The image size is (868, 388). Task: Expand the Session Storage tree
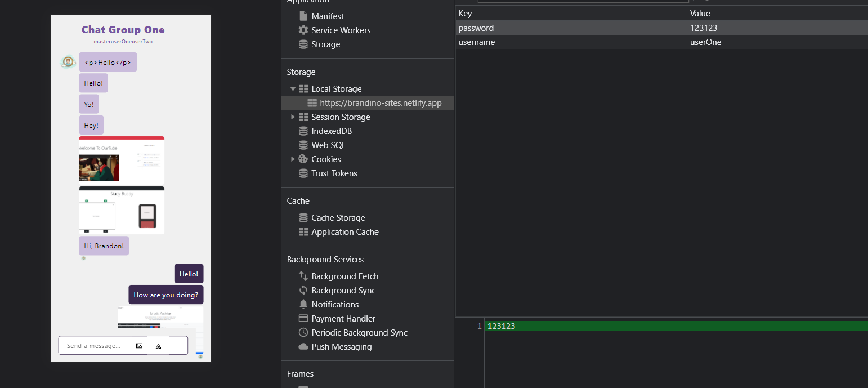[x=293, y=117]
